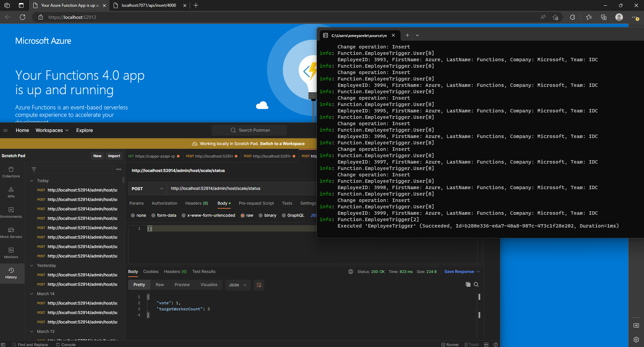Click the Import button
Viewport: 644px width, 347px height.
114,156
